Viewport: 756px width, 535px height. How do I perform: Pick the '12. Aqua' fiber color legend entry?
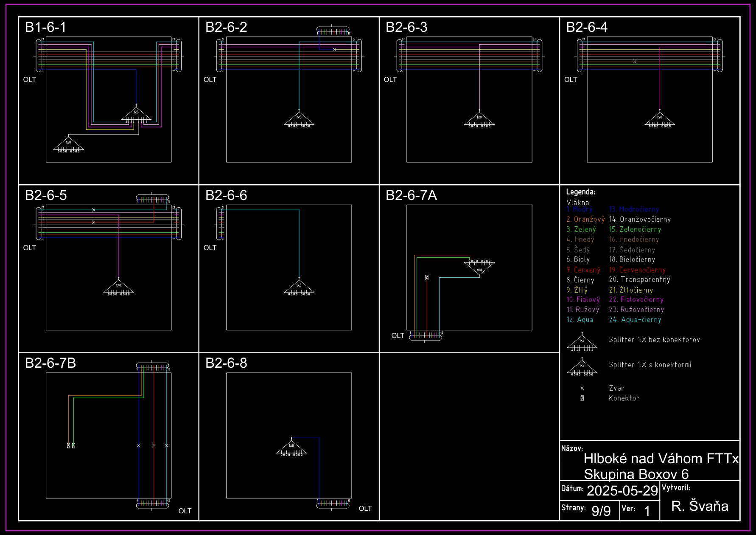pyautogui.click(x=580, y=320)
